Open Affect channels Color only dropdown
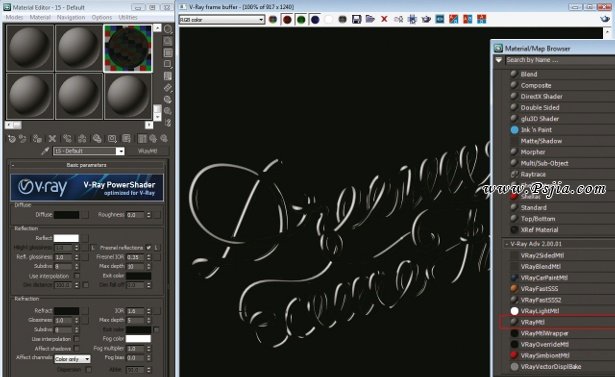 (x=72, y=359)
